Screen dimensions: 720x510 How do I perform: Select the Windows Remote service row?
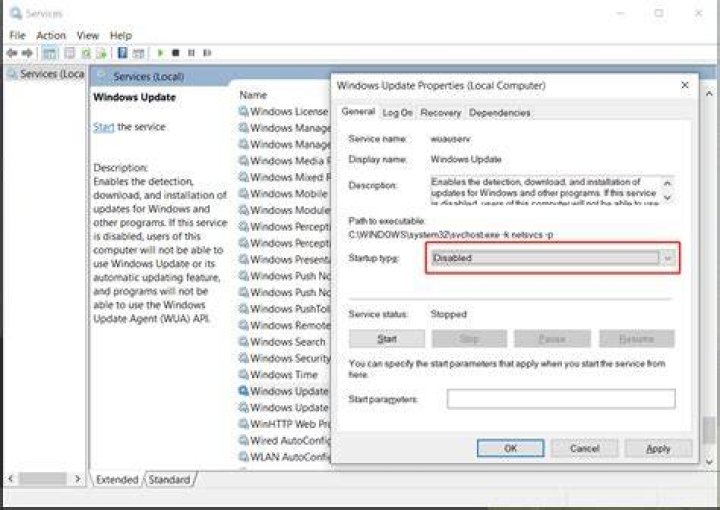coord(285,325)
